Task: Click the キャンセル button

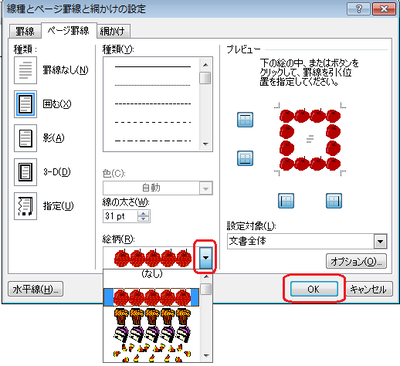Action: pos(368,289)
